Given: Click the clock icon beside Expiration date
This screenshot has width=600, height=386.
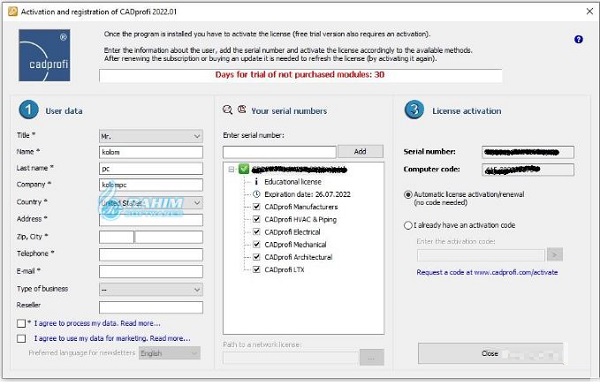Looking at the screenshot, I should click(x=256, y=194).
